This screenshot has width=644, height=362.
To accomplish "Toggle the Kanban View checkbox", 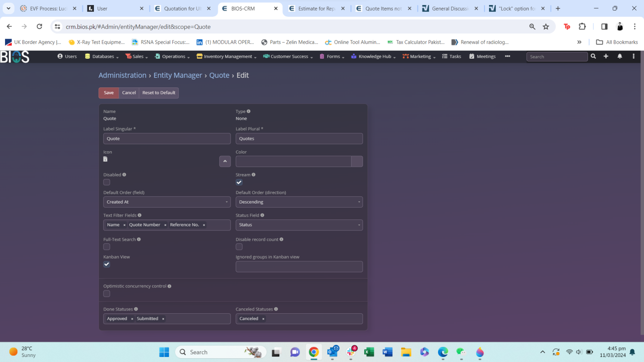I will (107, 265).
